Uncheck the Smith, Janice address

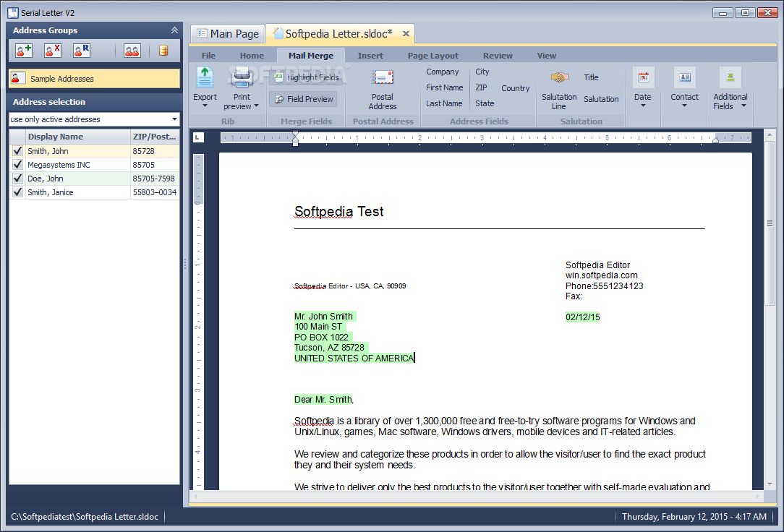[x=18, y=192]
